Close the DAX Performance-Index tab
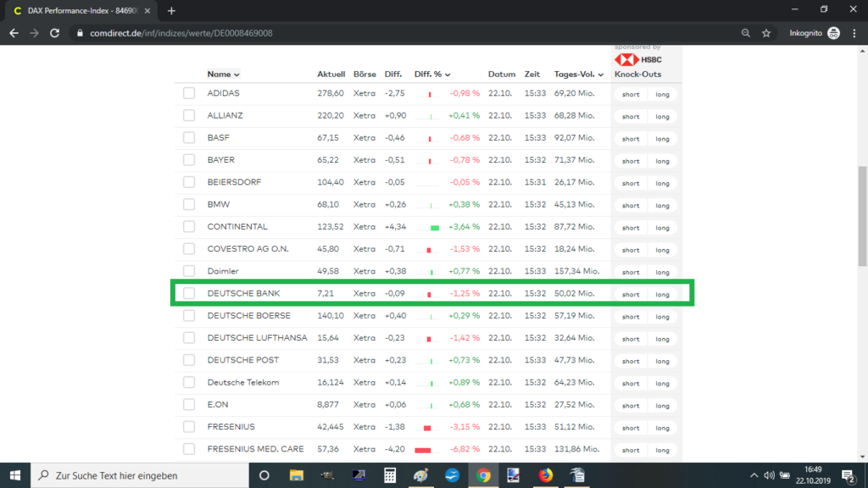 pos(147,10)
